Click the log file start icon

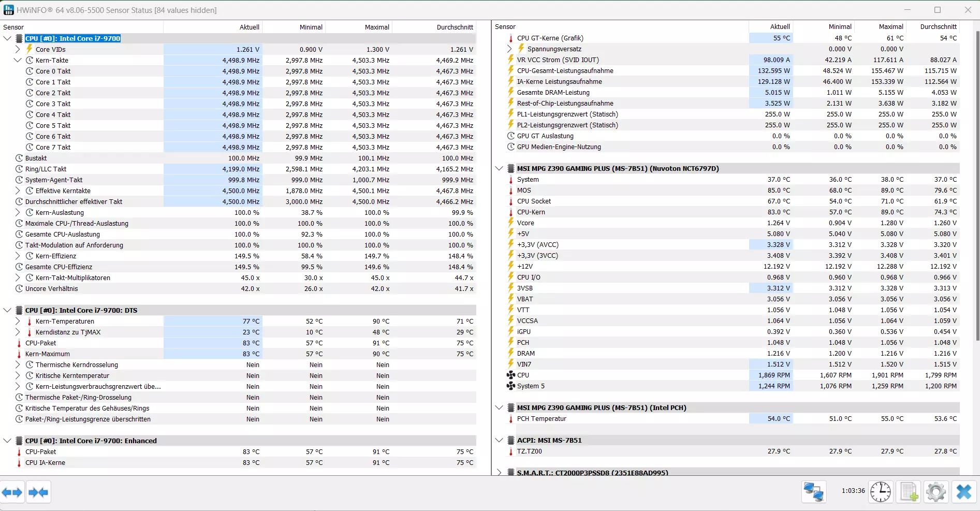click(x=909, y=491)
